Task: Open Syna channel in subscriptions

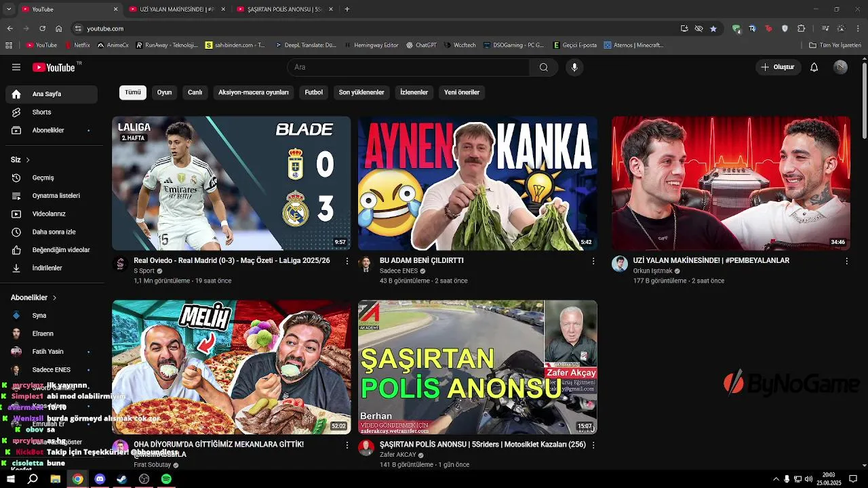Action: (x=52, y=315)
